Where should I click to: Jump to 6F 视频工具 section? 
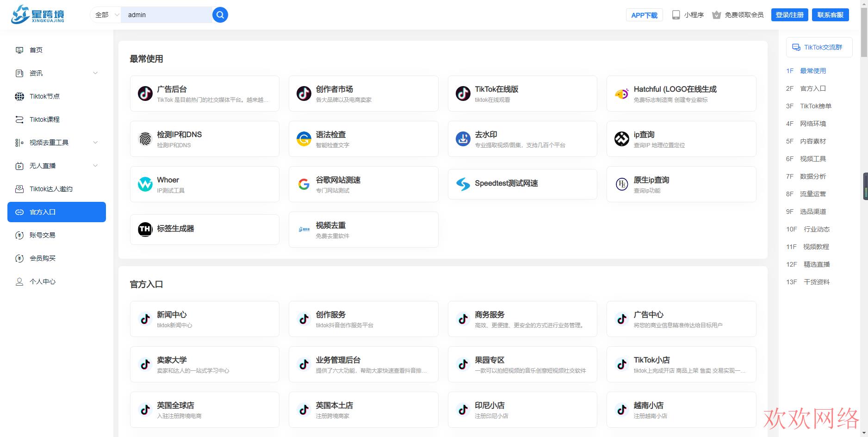tap(806, 159)
